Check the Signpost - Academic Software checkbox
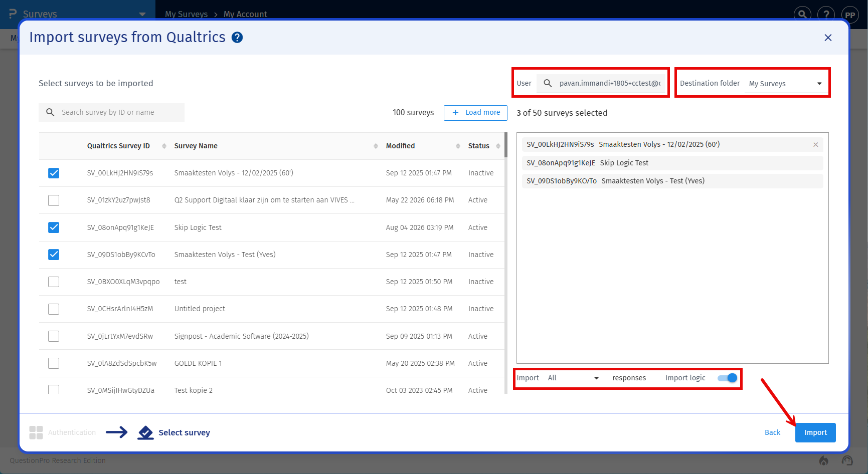Viewport: 868px width, 474px height. point(54,336)
